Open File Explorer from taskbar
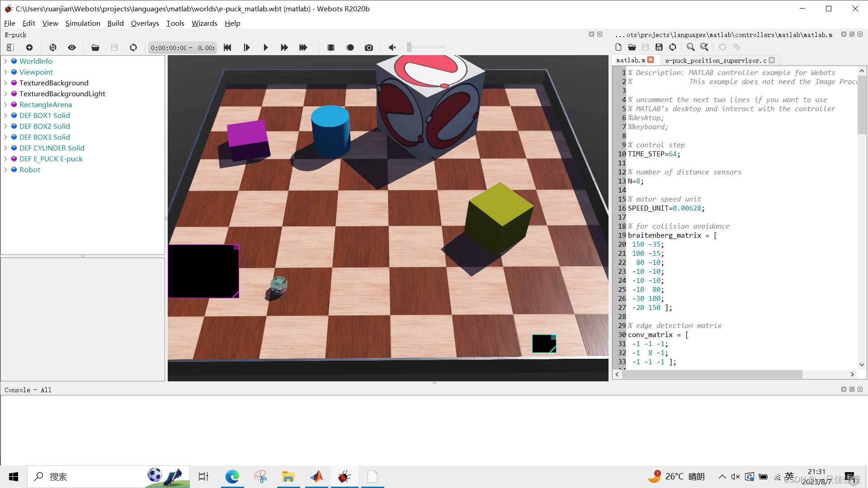This screenshot has width=868, height=488. tap(288, 477)
